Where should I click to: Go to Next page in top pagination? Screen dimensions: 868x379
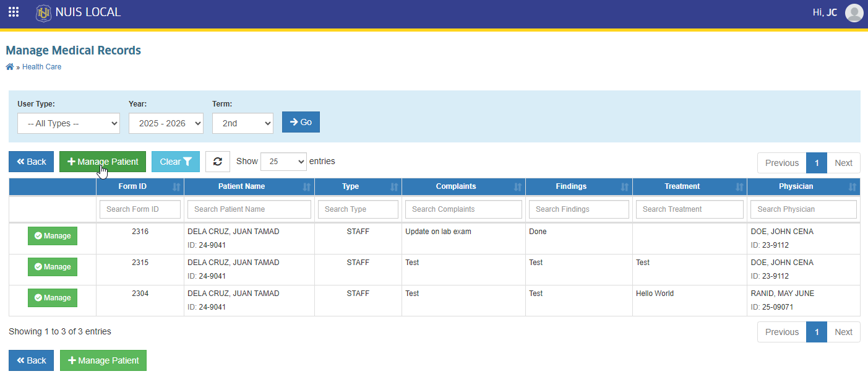843,163
